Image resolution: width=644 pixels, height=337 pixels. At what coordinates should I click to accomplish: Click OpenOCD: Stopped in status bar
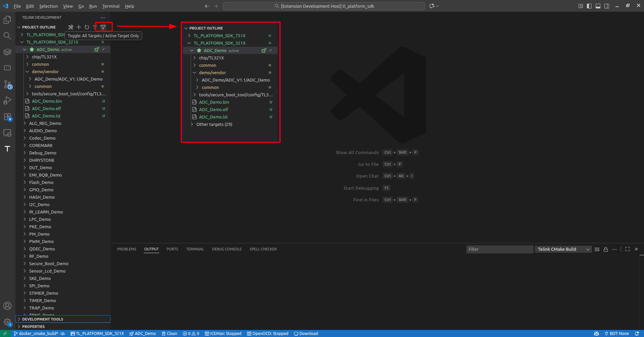point(268,333)
